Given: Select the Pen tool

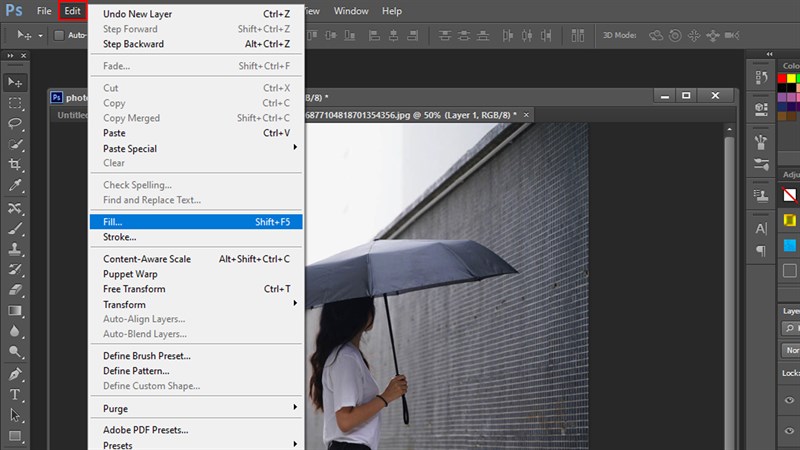Looking at the screenshot, I should (15, 374).
